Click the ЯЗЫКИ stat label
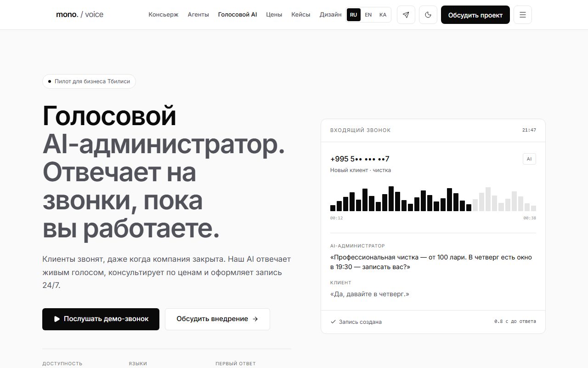The width and height of the screenshot is (588, 368). pos(138,364)
